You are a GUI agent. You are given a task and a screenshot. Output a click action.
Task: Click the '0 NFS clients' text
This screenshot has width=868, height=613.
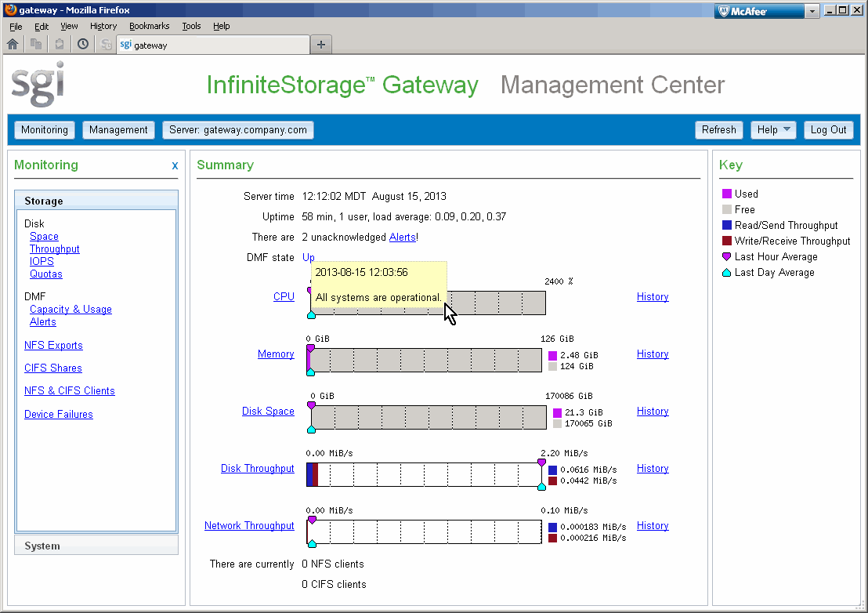point(333,564)
